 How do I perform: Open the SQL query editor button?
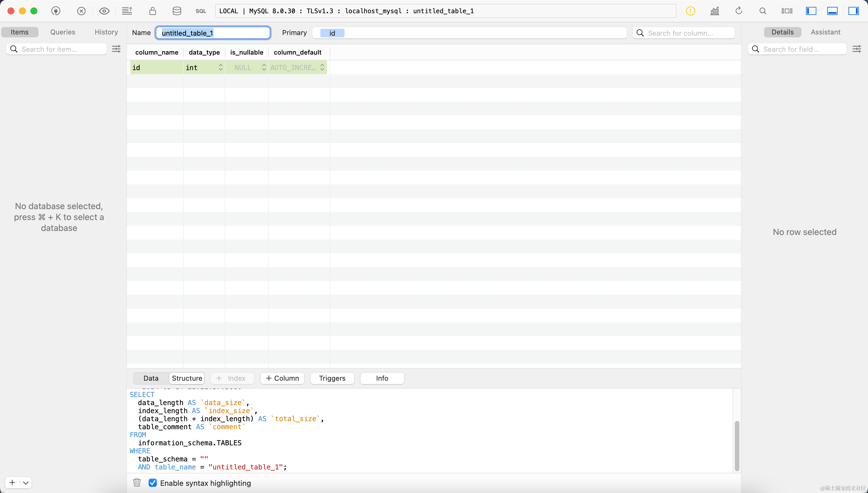[201, 11]
